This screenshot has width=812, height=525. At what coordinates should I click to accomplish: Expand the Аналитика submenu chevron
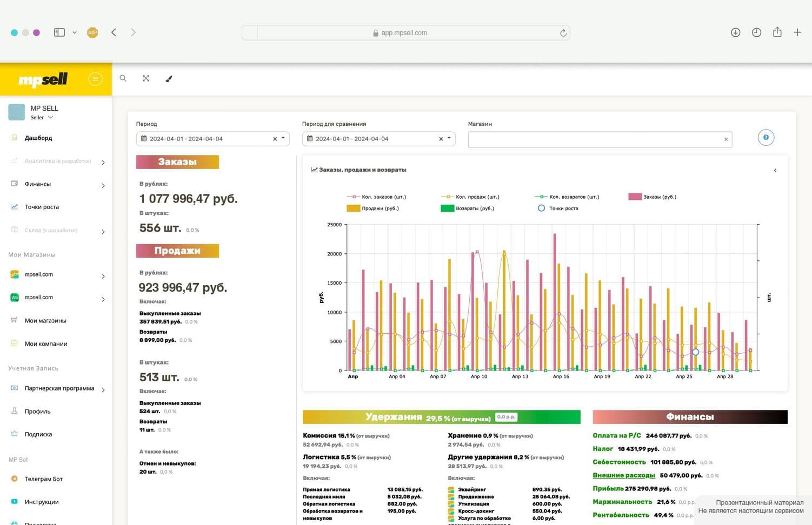103,163
